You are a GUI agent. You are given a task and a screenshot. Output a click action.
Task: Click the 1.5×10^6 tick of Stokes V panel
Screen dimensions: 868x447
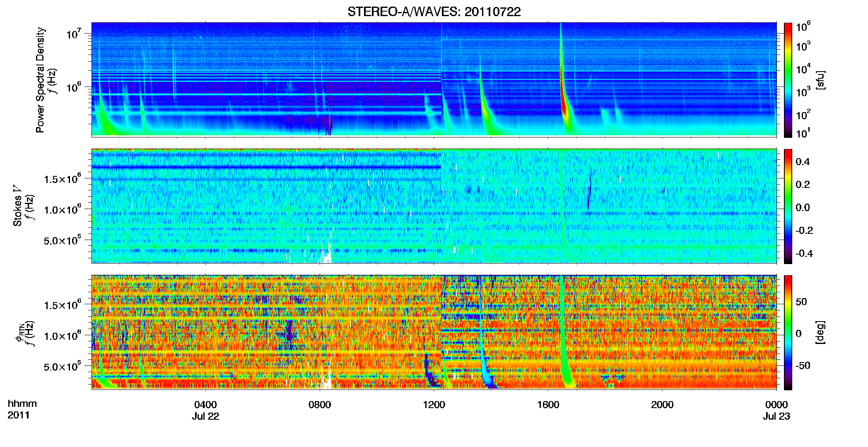(x=62, y=178)
